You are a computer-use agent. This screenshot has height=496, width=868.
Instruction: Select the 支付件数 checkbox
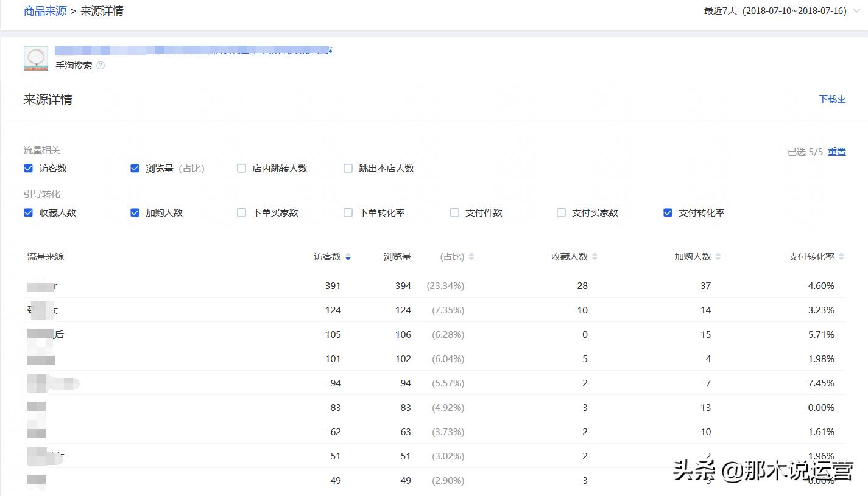click(x=454, y=213)
